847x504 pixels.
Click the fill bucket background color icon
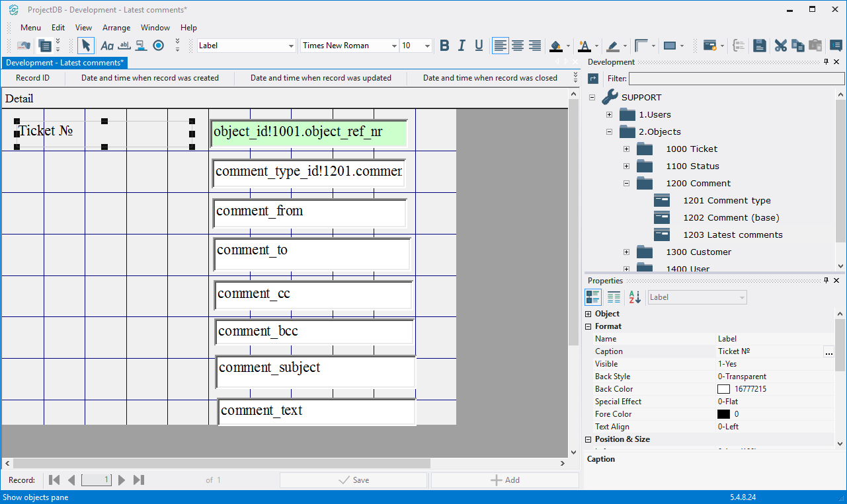click(x=555, y=46)
